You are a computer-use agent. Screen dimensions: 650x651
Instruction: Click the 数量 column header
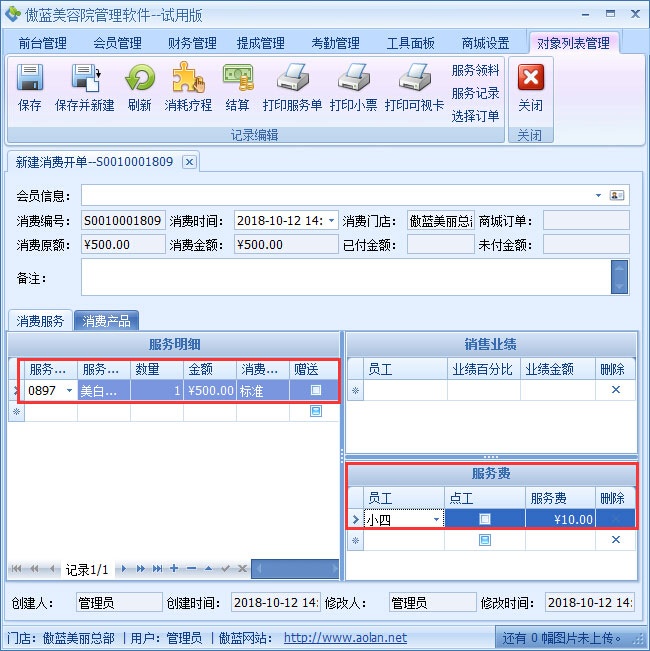click(x=157, y=369)
